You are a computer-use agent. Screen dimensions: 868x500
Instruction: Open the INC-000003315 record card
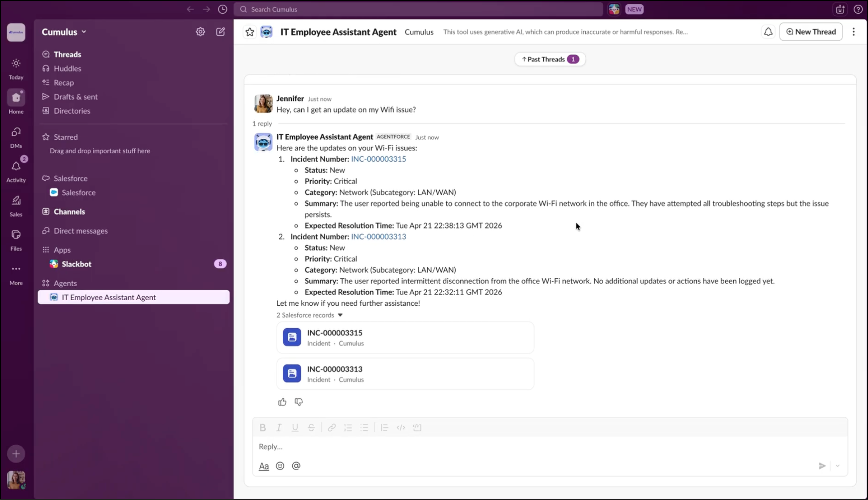tap(405, 338)
